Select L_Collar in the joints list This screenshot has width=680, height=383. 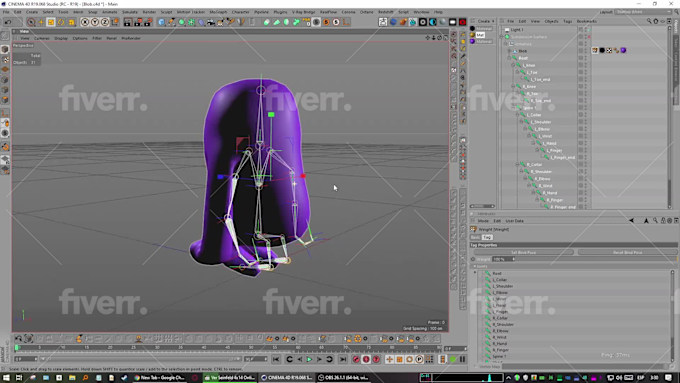click(x=500, y=280)
